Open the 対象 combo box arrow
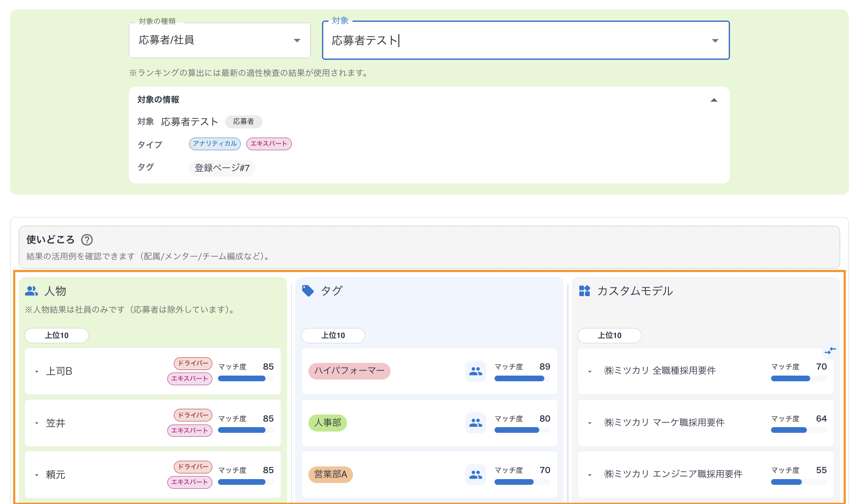The height and width of the screenshot is (504, 858). (x=715, y=41)
